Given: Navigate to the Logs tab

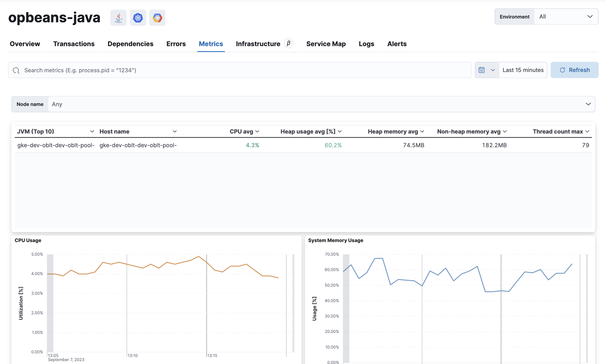Looking at the screenshot, I should pos(366,44).
